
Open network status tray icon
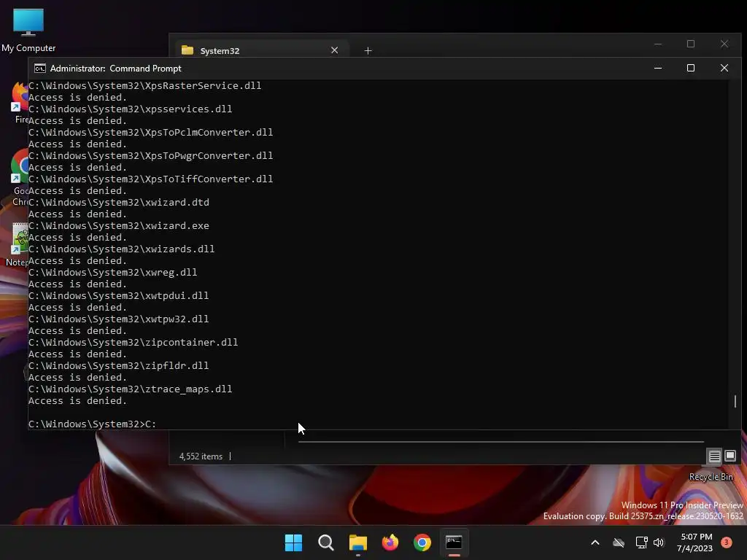point(641,542)
